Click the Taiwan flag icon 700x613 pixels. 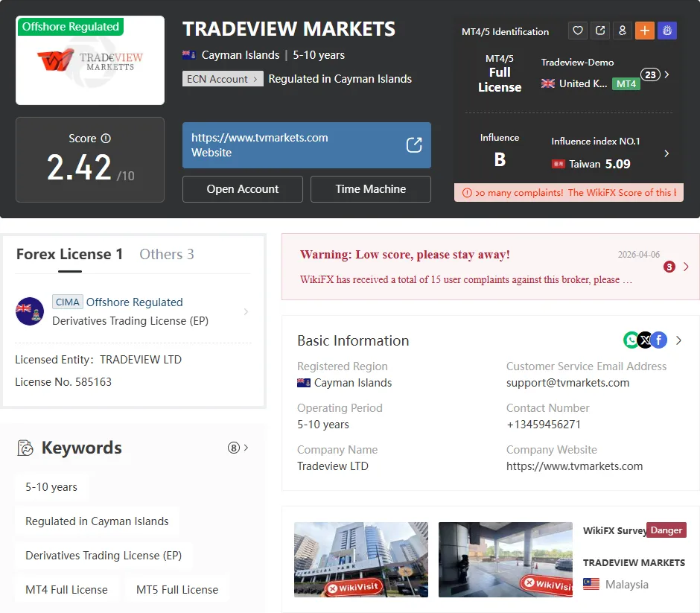558,165
